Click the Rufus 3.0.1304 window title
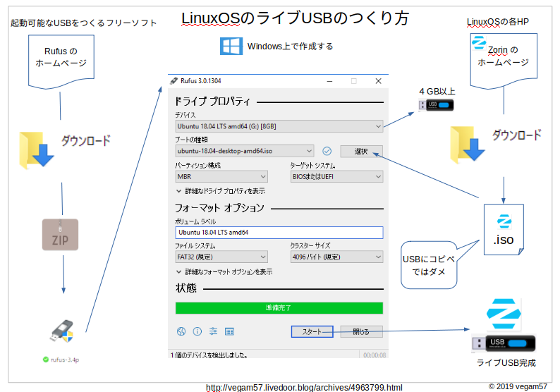Viewport: 560px width, 392px height. [x=201, y=81]
